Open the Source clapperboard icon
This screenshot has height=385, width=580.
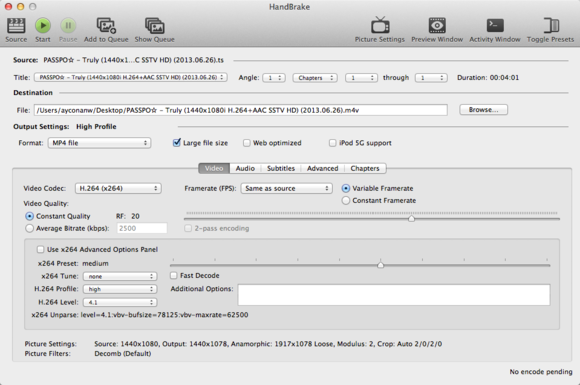pyautogui.click(x=16, y=26)
